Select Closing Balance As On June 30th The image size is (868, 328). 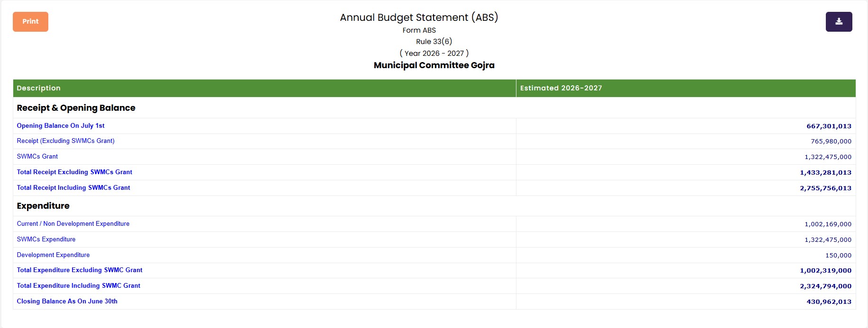tap(67, 301)
